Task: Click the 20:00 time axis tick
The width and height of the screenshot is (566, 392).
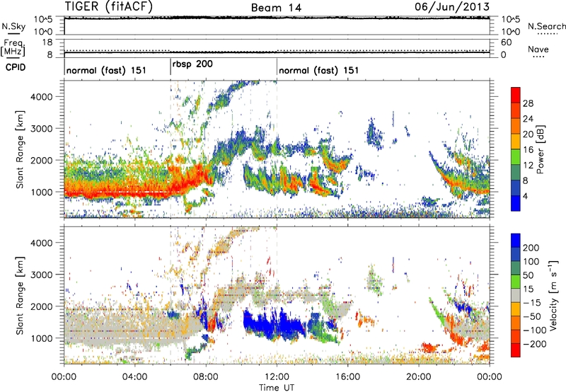Action: (418, 377)
